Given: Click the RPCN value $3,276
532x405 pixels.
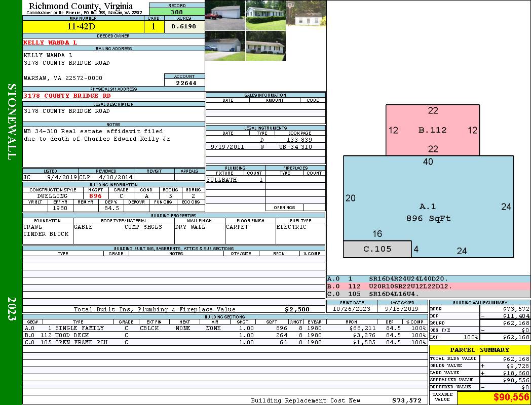Looking at the screenshot, I should point(364,335).
